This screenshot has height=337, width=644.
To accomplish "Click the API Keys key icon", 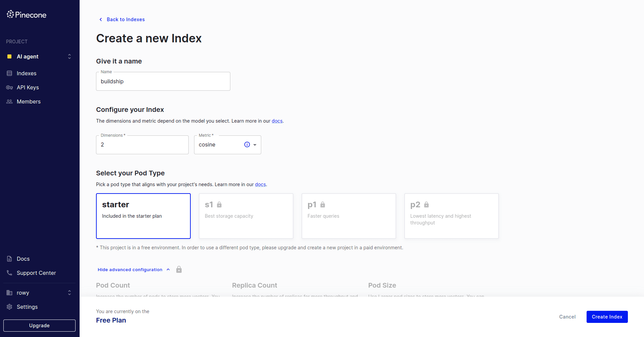I will click(9, 87).
